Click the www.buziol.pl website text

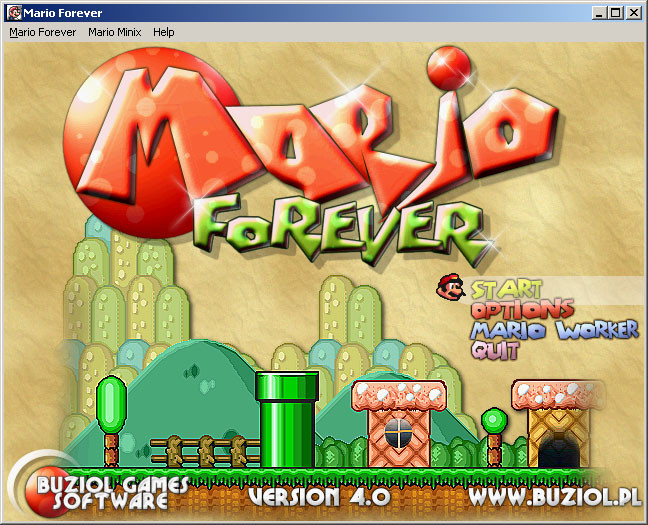[555, 497]
